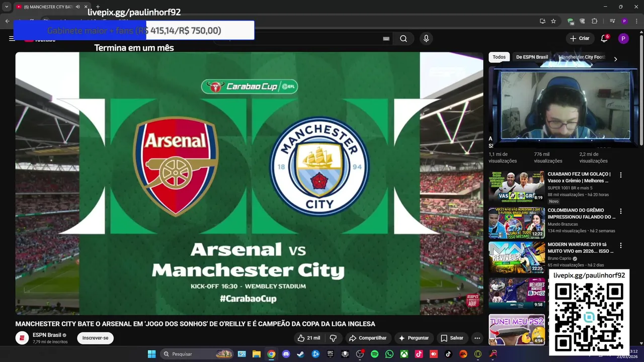
Task: Click the ESPN Brasil channel avatar
Action: coord(22,338)
